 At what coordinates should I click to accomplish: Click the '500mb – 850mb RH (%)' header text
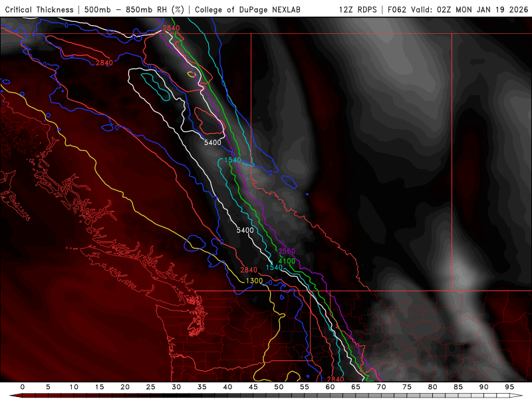[x=134, y=9]
